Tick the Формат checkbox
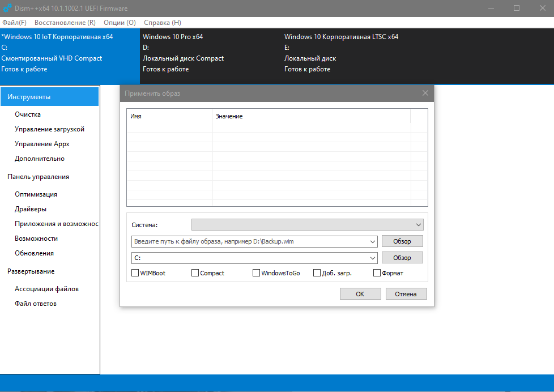This screenshot has height=392, width=554. click(377, 273)
